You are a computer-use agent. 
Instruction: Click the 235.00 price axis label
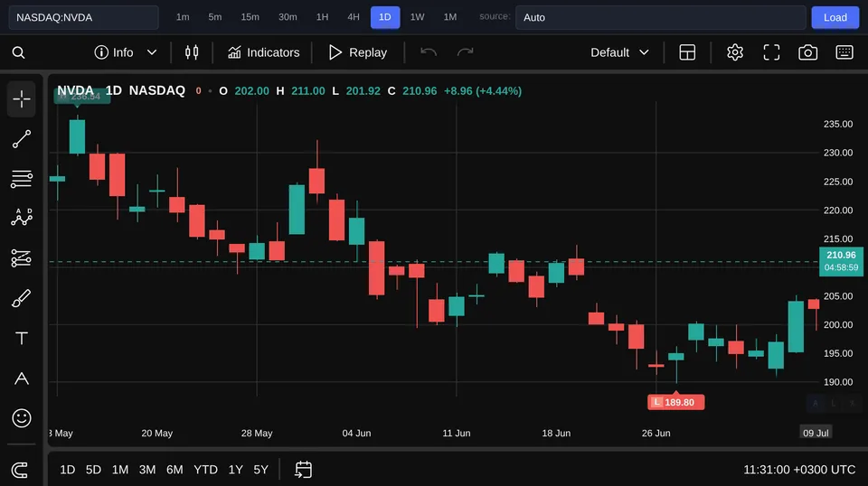click(837, 124)
